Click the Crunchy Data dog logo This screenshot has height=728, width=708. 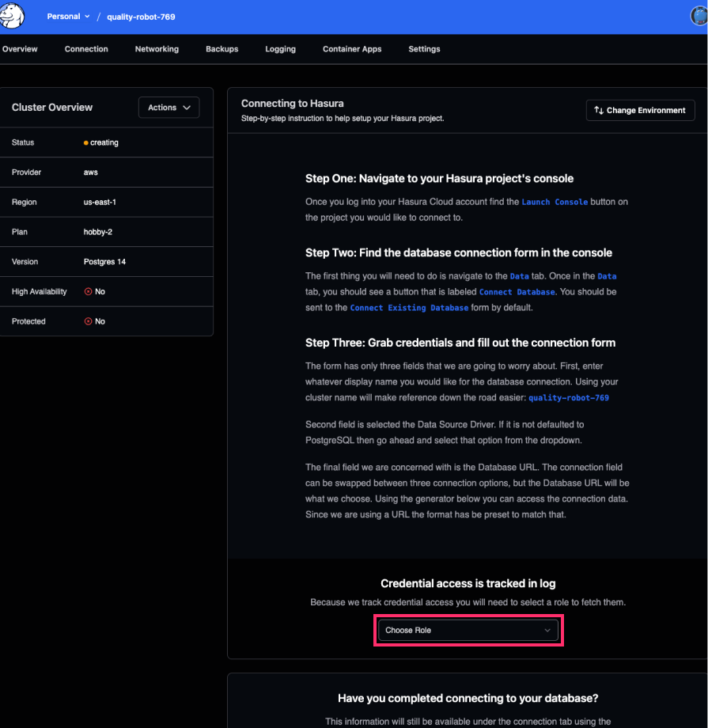[x=12, y=16]
